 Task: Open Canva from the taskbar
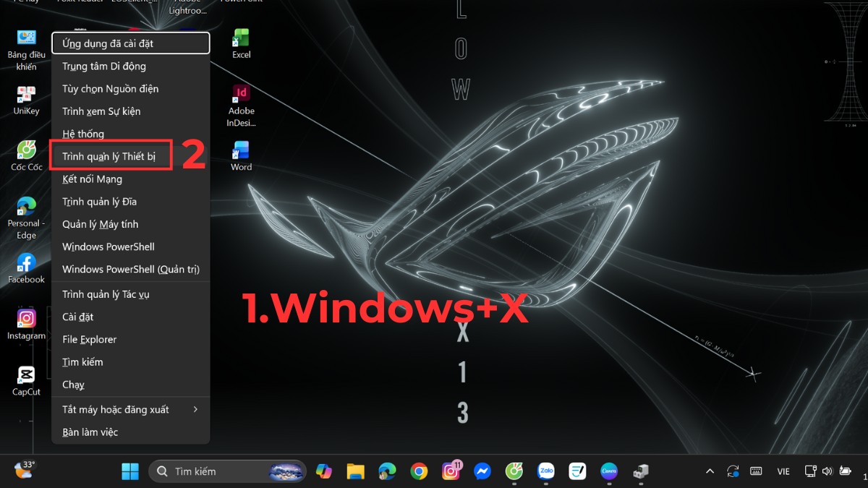(609, 471)
